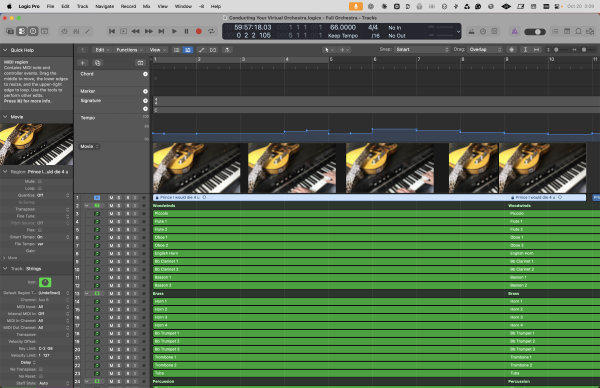Screen dimensions: 600x388
Task: Toggle the Loop checkbox in Region inspector
Action: pyautogui.click(x=40, y=188)
